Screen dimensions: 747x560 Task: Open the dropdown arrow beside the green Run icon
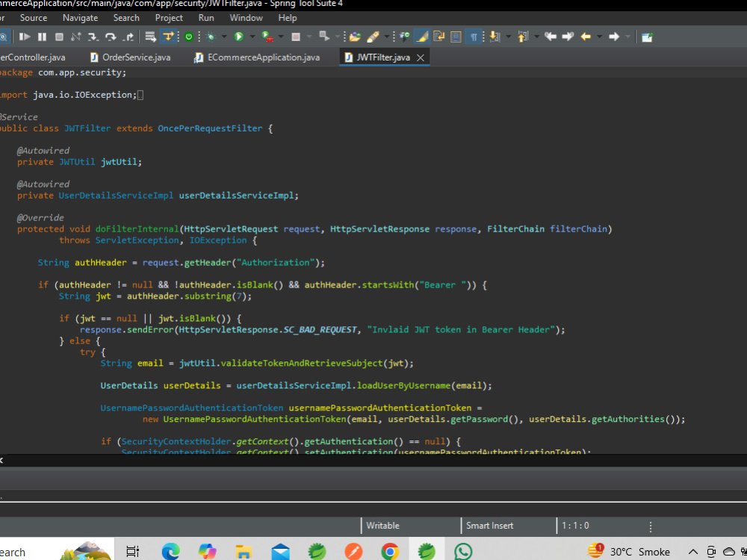pos(252,37)
